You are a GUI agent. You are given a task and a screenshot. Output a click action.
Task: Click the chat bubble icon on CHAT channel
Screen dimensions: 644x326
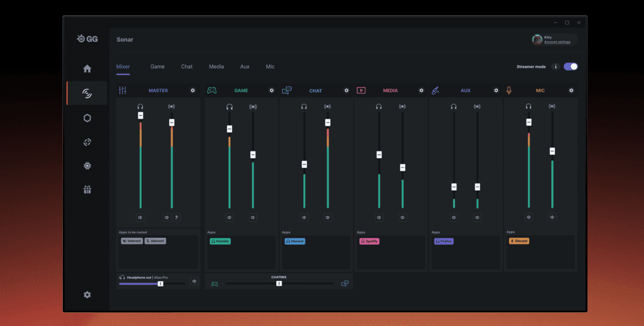coord(287,90)
